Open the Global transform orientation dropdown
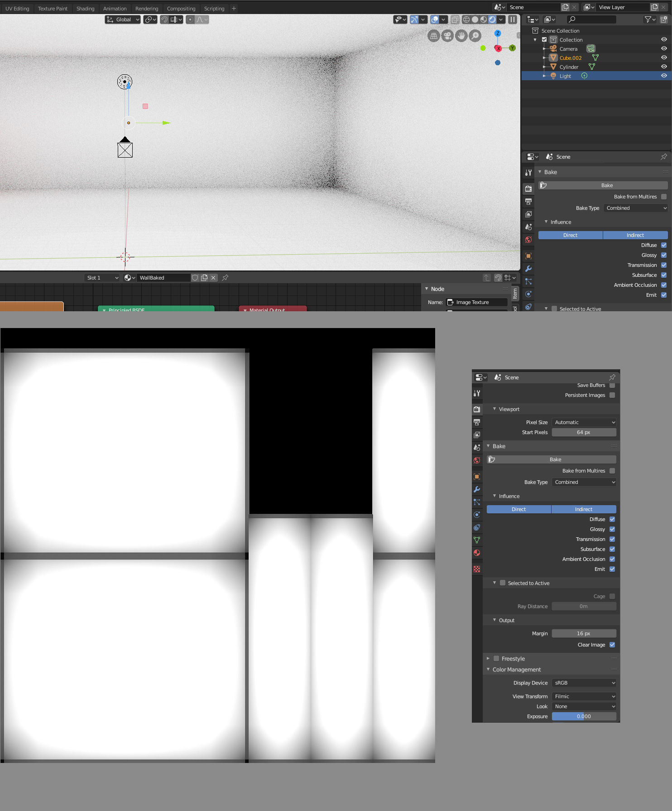The height and width of the screenshot is (811, 672). (123, 19)
